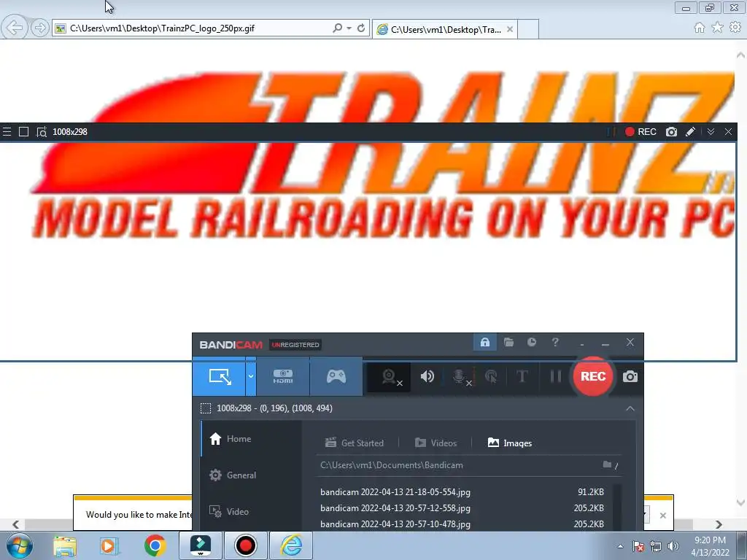The image size is (747, 560).
Task: Open output folder icon in Bandicam title bar
Action: [508, 343]
